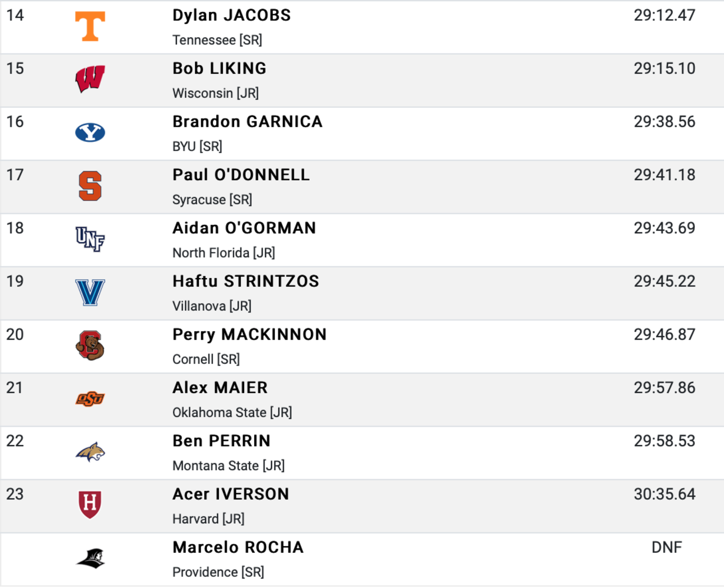Click the Oklahoma State [JR] team text
Image resolution: width=724 pixels, height=588 pixels.
[x=232, y=412]
